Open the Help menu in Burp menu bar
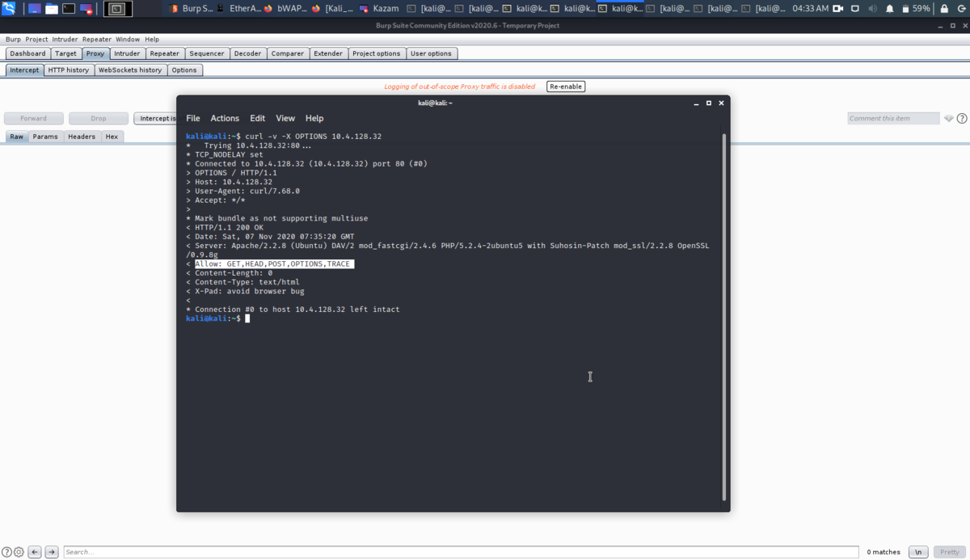 (152, 39)
